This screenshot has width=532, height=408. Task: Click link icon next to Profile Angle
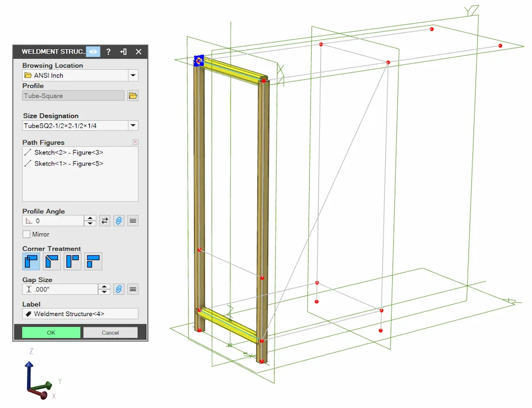point(119,221)
